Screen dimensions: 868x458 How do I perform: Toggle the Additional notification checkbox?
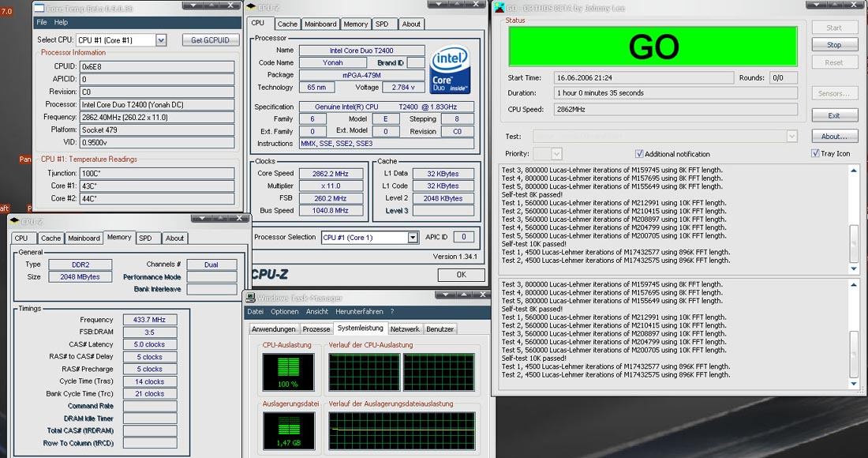(x=639, y=153)
